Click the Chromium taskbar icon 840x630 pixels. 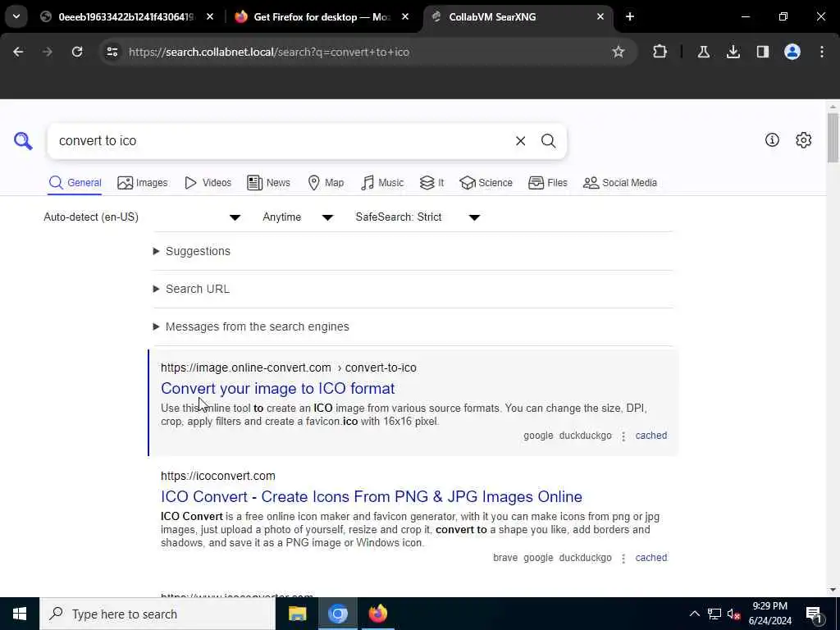[x=337, y=614]
